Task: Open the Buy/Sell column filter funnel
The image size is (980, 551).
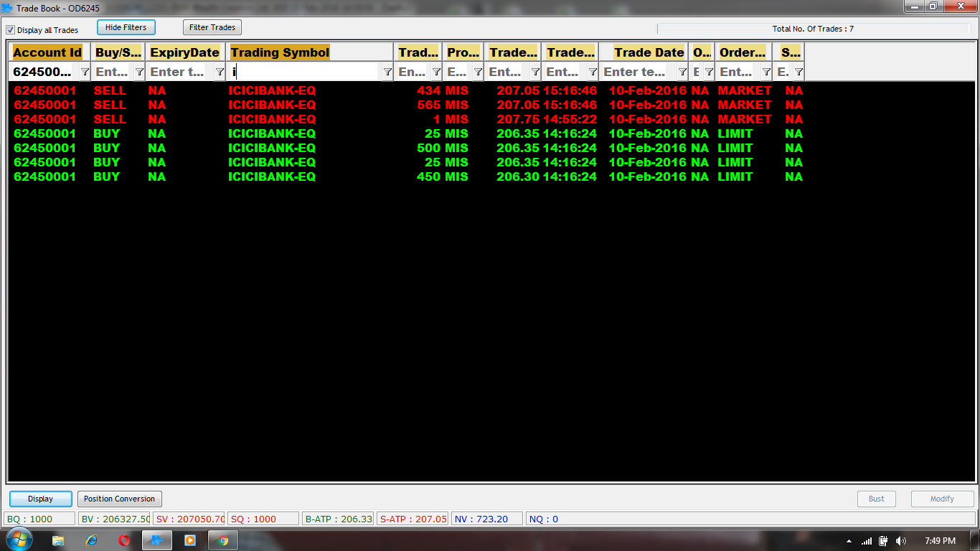Action: 139,72
